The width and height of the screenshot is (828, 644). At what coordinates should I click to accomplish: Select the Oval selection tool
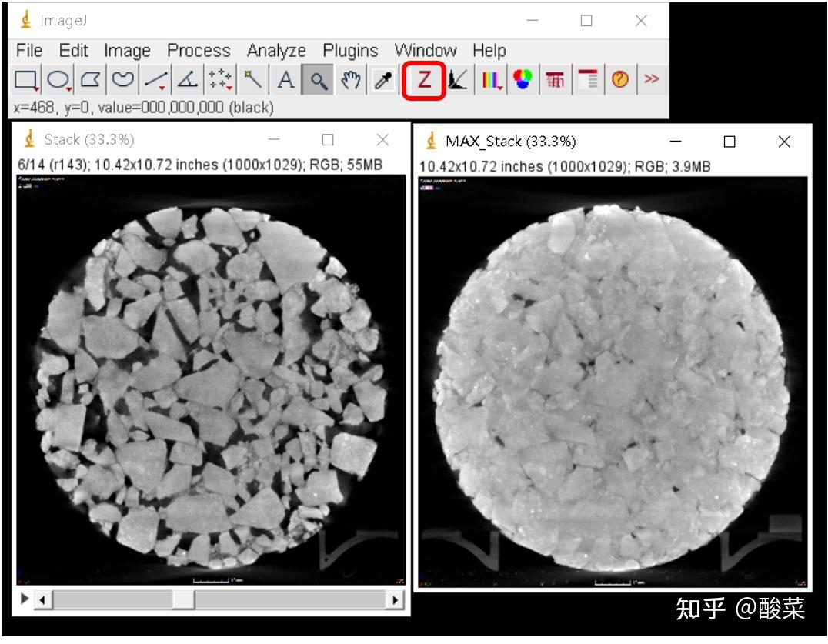tap(57, 78)
